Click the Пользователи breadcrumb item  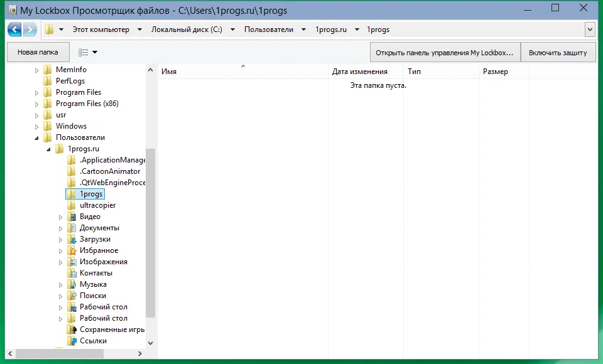269,29
